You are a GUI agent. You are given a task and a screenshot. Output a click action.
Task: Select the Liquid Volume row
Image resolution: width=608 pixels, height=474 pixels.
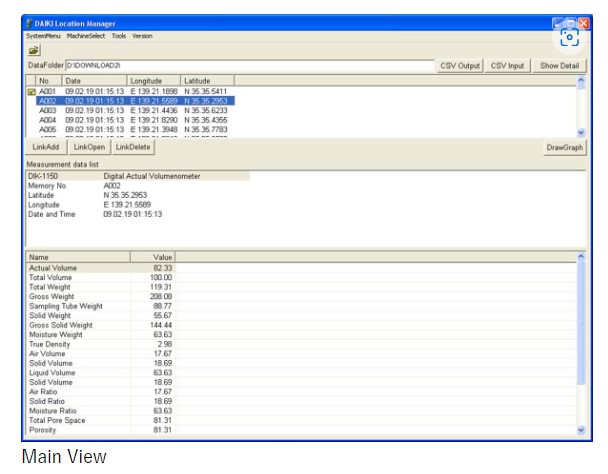[x=101, y=372]
